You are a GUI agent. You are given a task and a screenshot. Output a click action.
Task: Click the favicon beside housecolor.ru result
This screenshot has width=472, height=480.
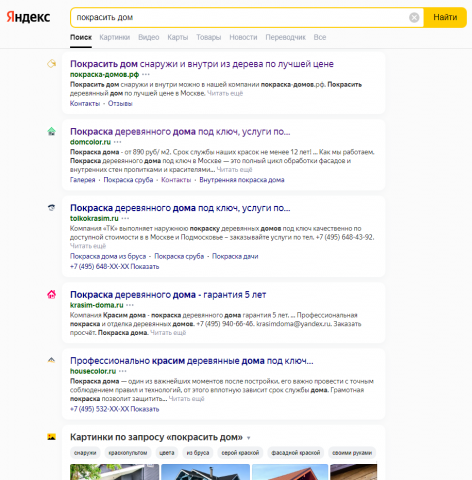(51, 360)
